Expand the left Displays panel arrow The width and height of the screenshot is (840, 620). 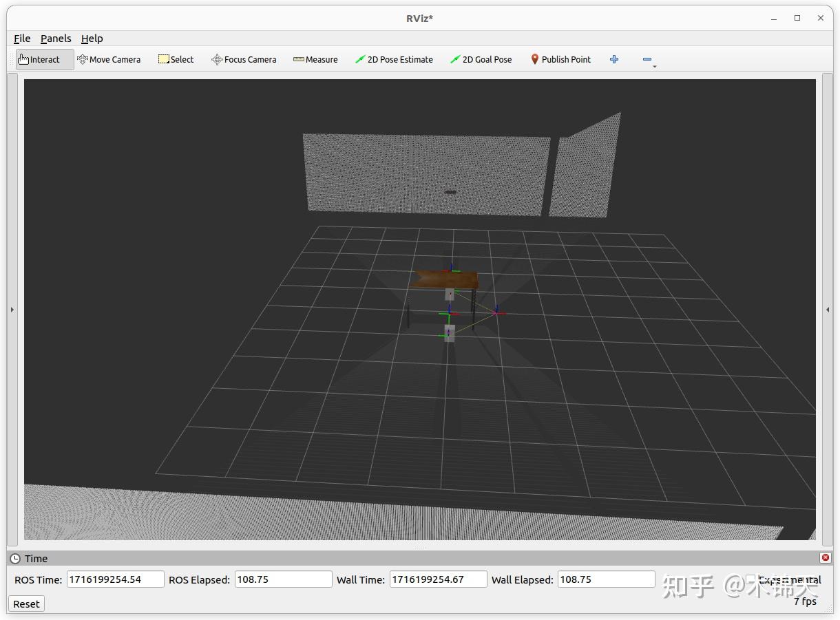point(12,310)
